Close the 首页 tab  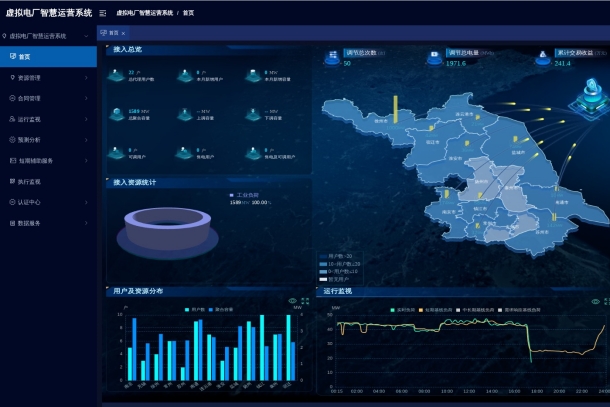coord(123,33)
